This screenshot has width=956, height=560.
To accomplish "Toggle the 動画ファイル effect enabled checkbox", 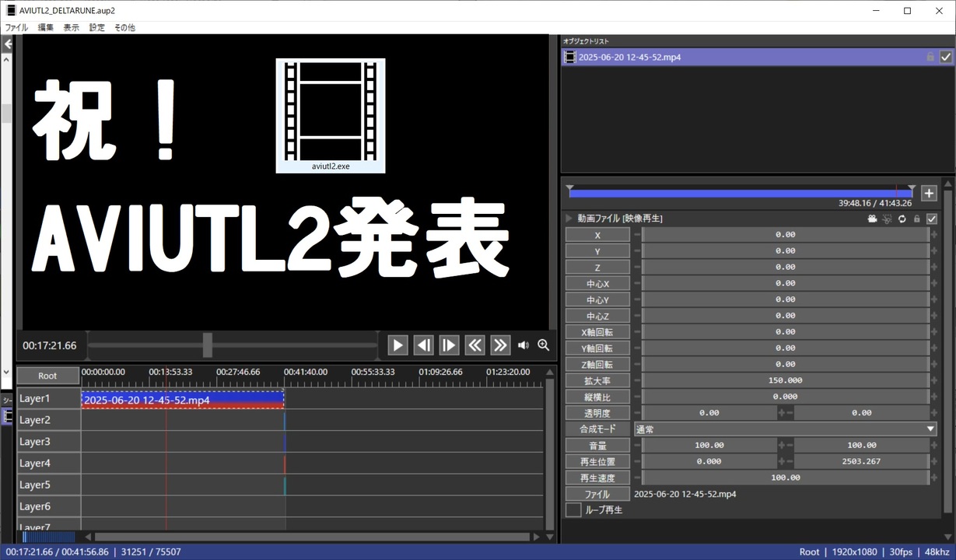I will (x=932, y=219).
